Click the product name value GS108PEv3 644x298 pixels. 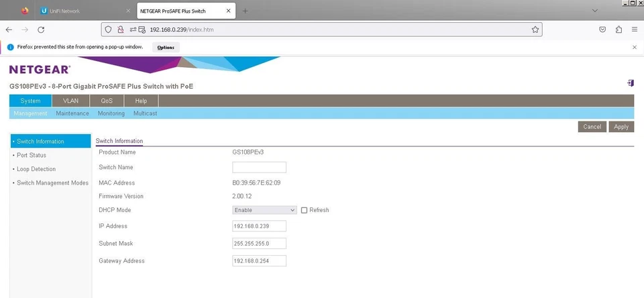(x=248, y=152)
